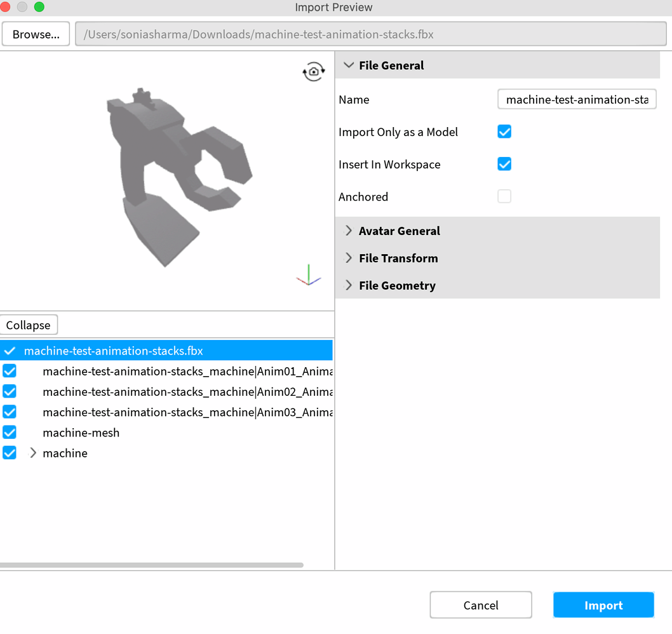The height and width of the screenshot is (634, 672).
Task: Uncheck the machine-mesh checkbox
Action: [x=10, y=432]
